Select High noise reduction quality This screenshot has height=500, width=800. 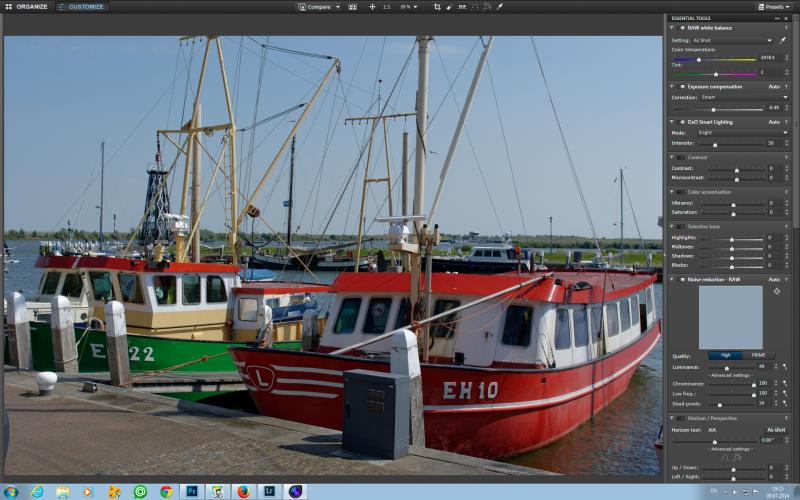pos(725,356)
